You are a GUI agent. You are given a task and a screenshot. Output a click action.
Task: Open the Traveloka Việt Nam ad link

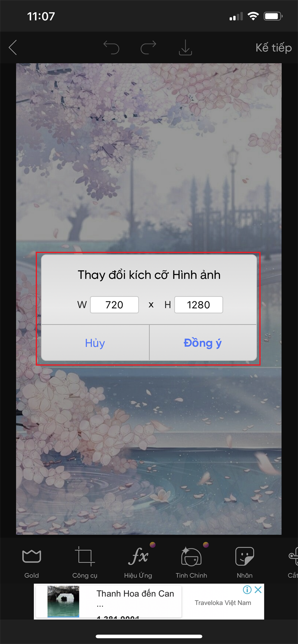click(x=223, y=603)
